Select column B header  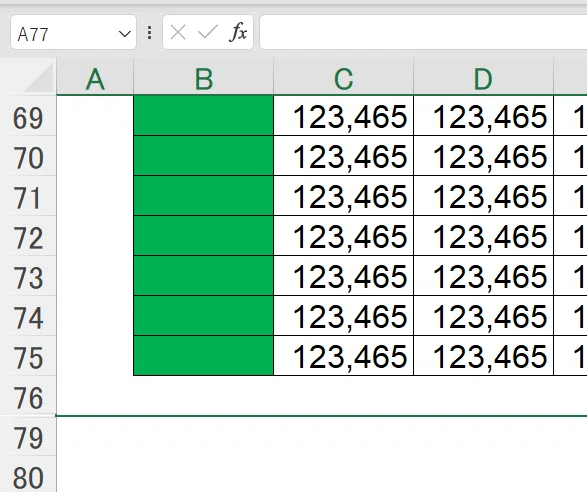point(204,78)
